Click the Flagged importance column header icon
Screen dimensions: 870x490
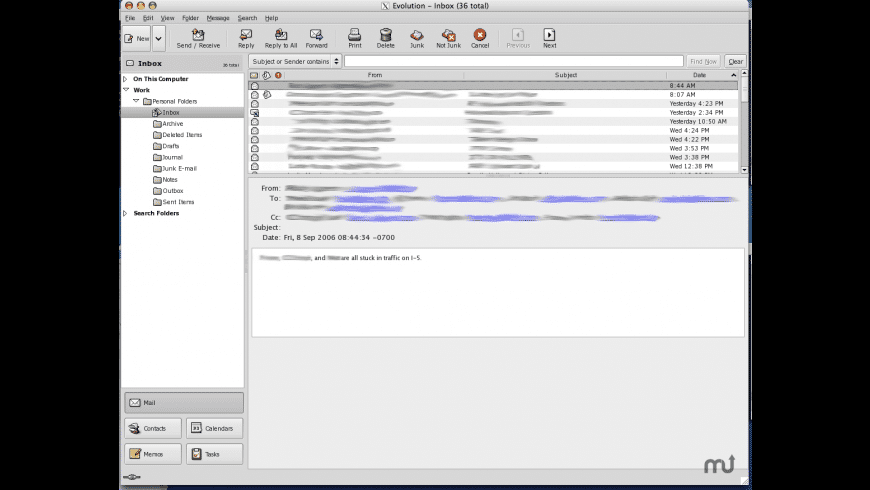(278, 75)
